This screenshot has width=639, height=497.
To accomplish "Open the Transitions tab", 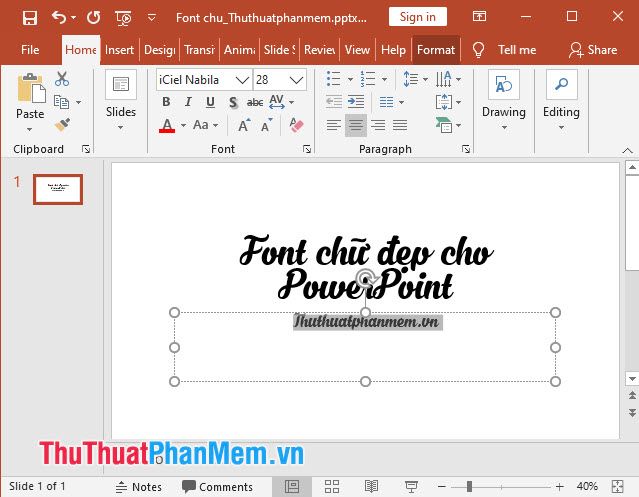I will [x=199, y=50].
